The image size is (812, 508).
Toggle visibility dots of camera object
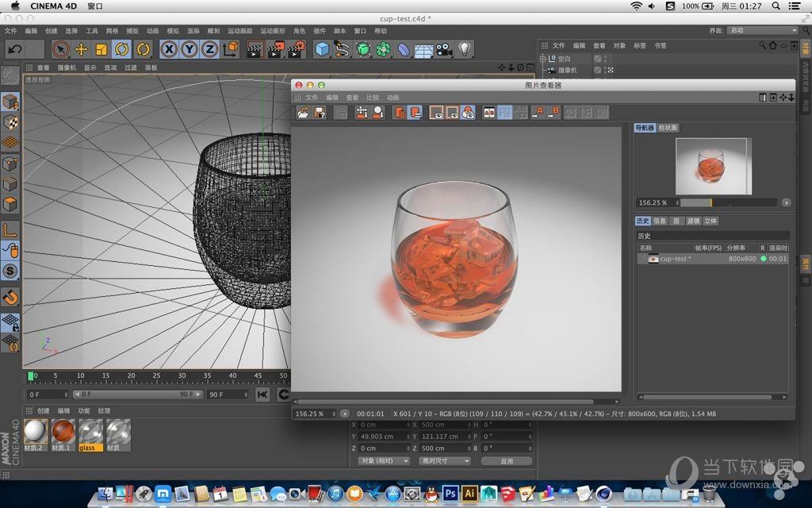605,70
